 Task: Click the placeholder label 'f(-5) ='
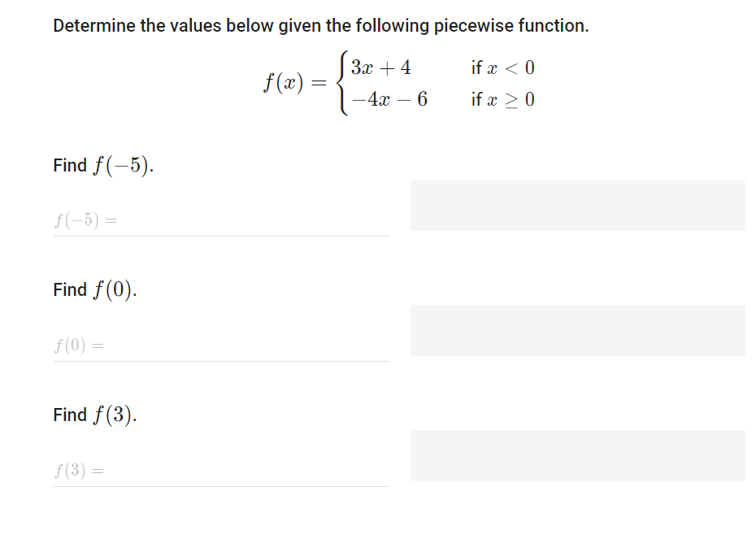point(80,220)
